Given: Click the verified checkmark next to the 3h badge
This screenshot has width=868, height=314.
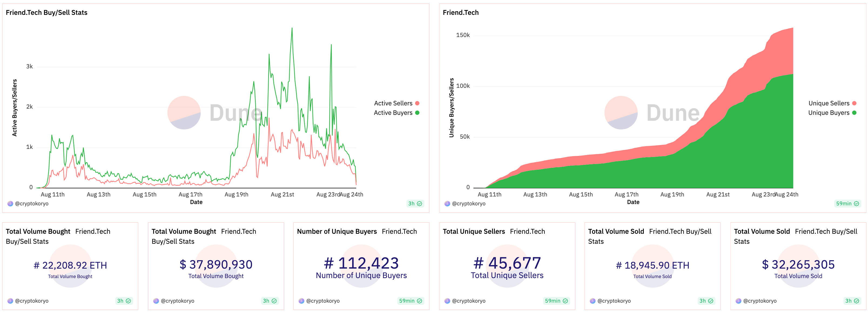Looking at the screenshot, I should coord(420,203).
